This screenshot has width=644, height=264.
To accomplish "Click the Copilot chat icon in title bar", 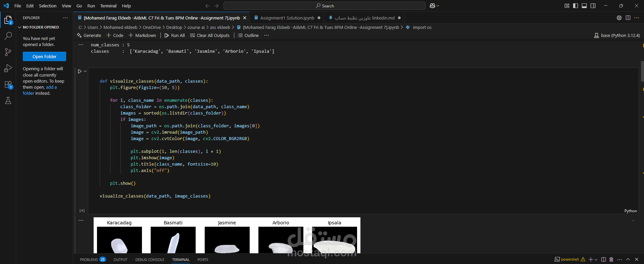I will pyautogui.click(x=432, y=6).
